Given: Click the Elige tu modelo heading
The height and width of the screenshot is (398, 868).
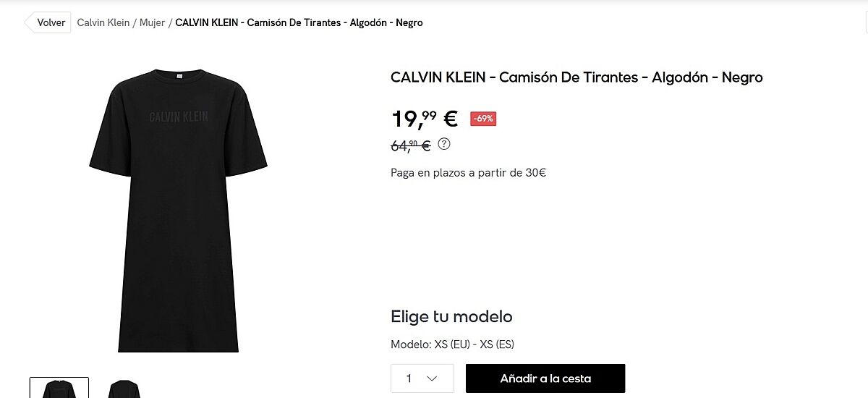Looking at the screenshot, I should tap(451, 316).
